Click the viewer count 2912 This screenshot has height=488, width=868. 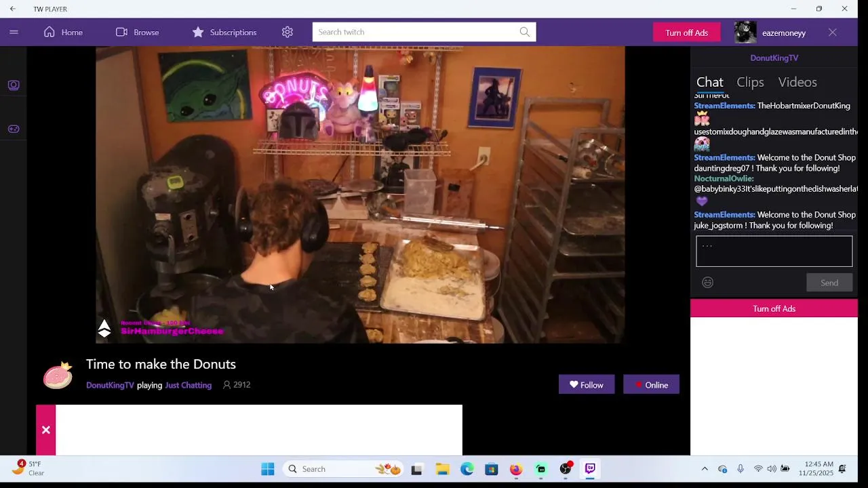click(x=237, y=385)
